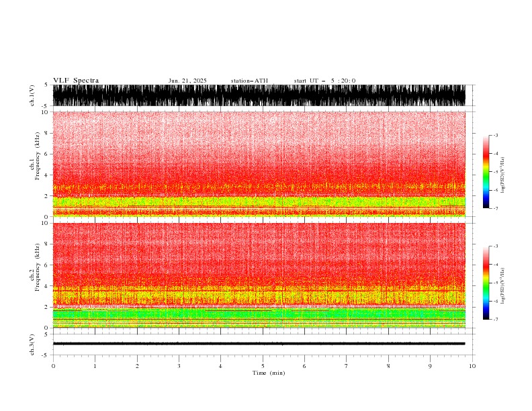Click the "3" tick on the time axis
Viewport: 532px width, 411px height.
(x=179, y=366)
